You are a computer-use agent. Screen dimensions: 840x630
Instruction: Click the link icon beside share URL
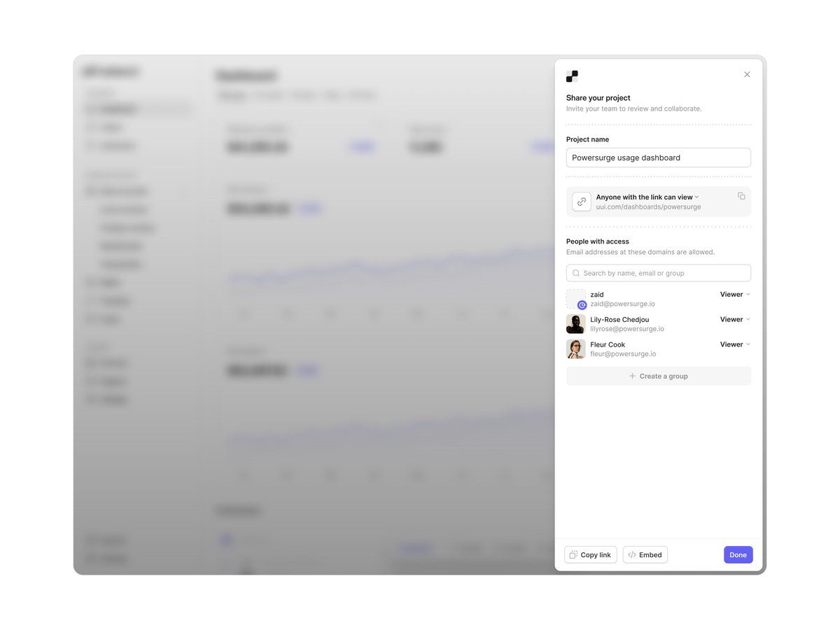coord(582,202)
